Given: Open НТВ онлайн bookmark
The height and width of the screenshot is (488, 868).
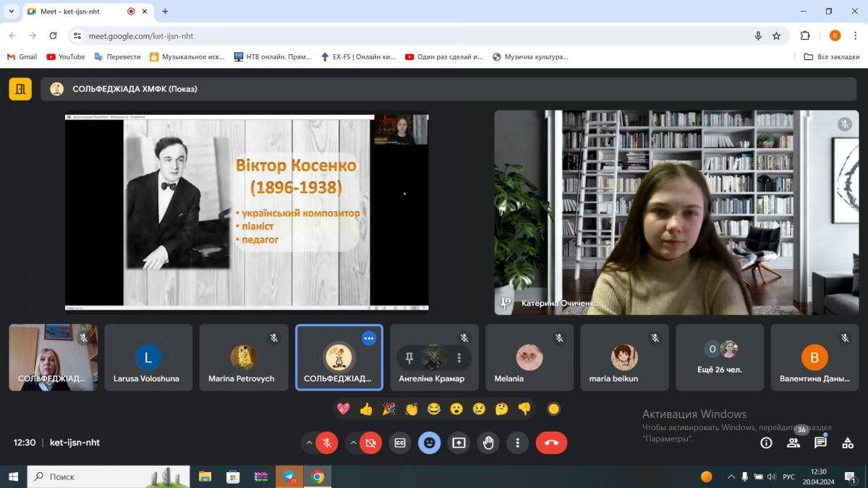Looking at the screenshot, I should coord(272,56).
